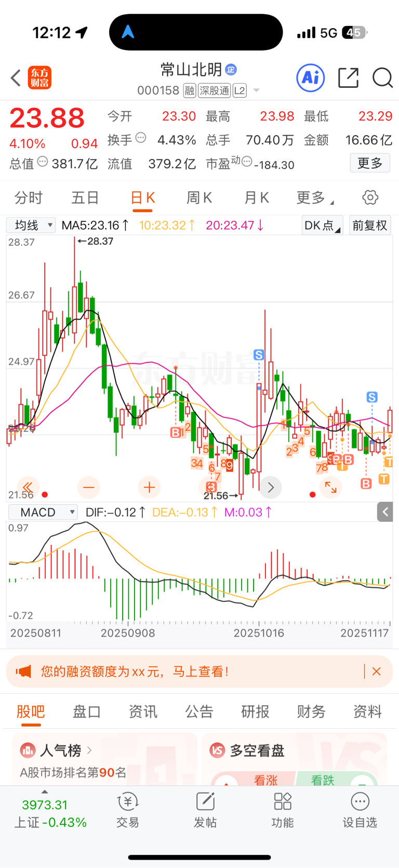399x868 pixels.
Task: Switch to the 财务 tab
Action: 311,712
